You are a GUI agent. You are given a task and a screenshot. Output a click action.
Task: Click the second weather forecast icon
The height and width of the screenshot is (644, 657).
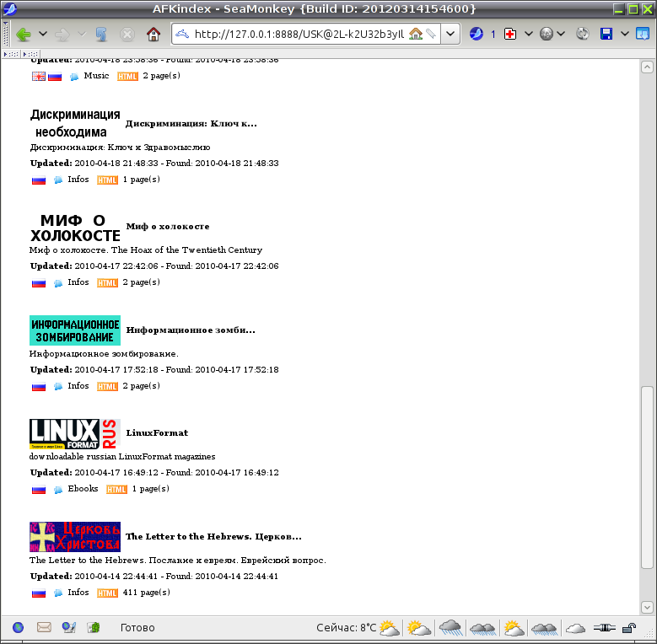[x=419, y=628]
